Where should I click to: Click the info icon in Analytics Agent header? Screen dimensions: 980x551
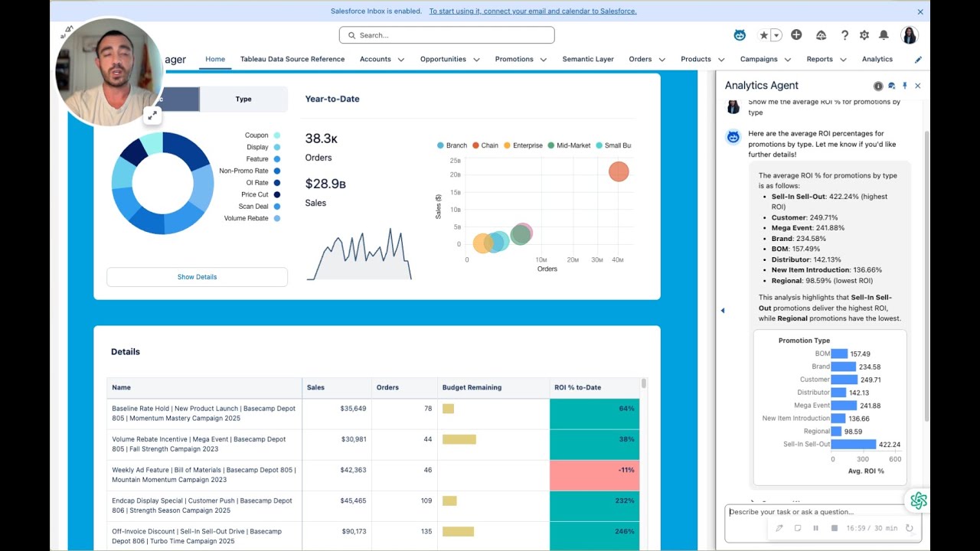pyautogui.click(x=878, y=86)
